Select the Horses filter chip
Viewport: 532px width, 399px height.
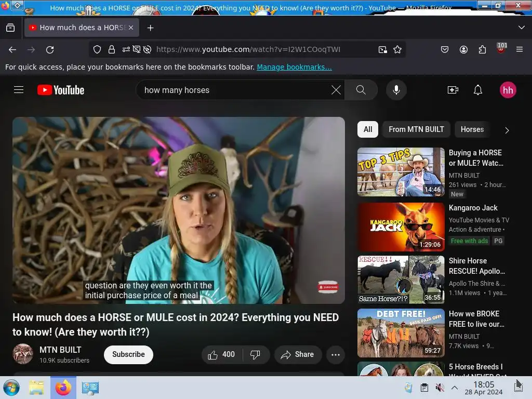pyautogui.click(x=472, y=129)
